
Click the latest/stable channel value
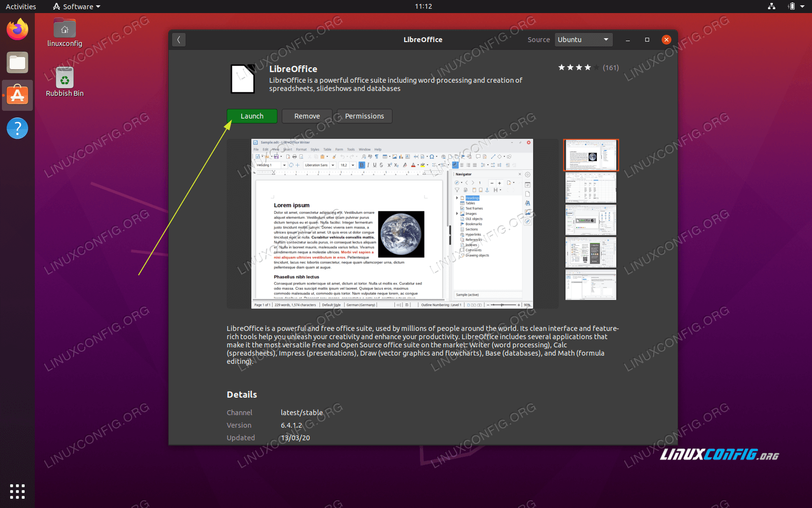[x=302, y=413]
